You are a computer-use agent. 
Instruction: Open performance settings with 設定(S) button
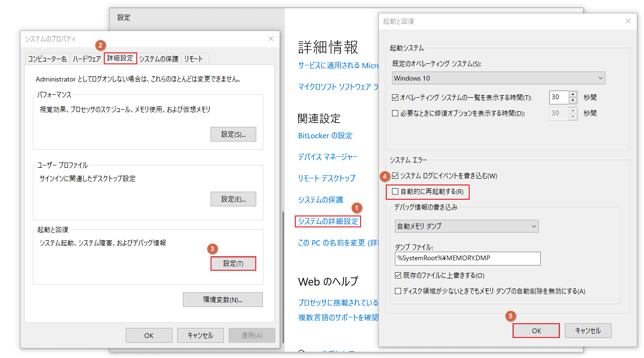point(233,134)
